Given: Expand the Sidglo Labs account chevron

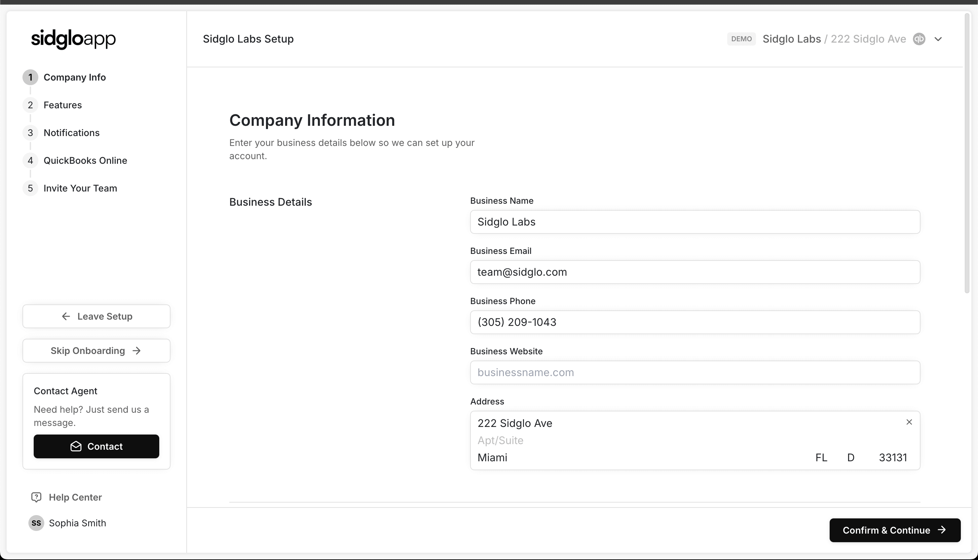Looking at the screenshot, I should (938, 39).
